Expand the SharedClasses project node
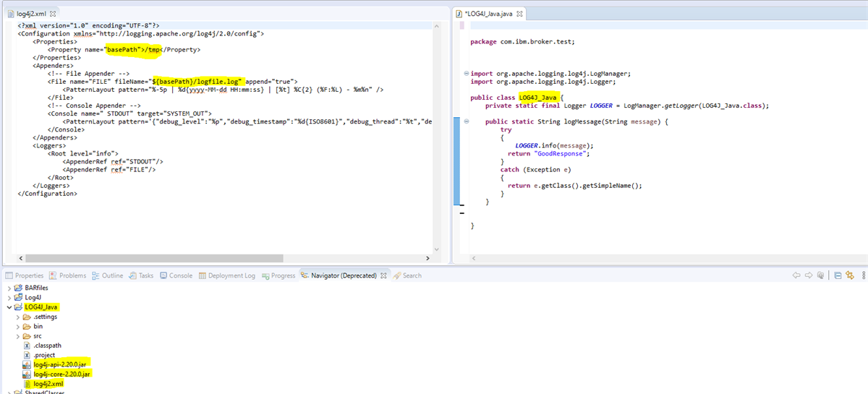Screen dimensions: 868x394 pyautogui.click(x=9, y=392)
